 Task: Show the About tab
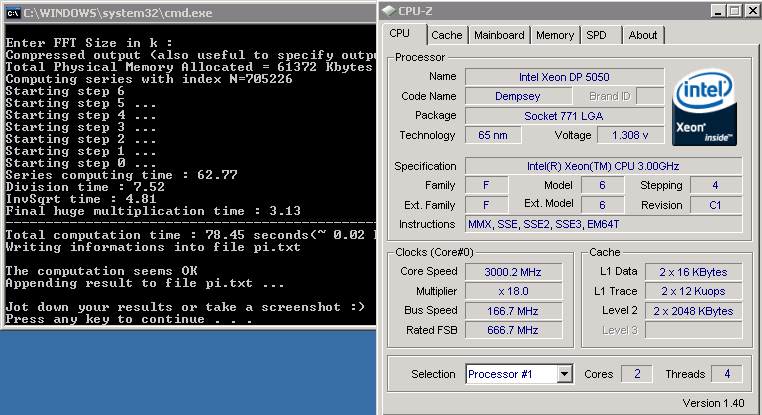[642, 35]
